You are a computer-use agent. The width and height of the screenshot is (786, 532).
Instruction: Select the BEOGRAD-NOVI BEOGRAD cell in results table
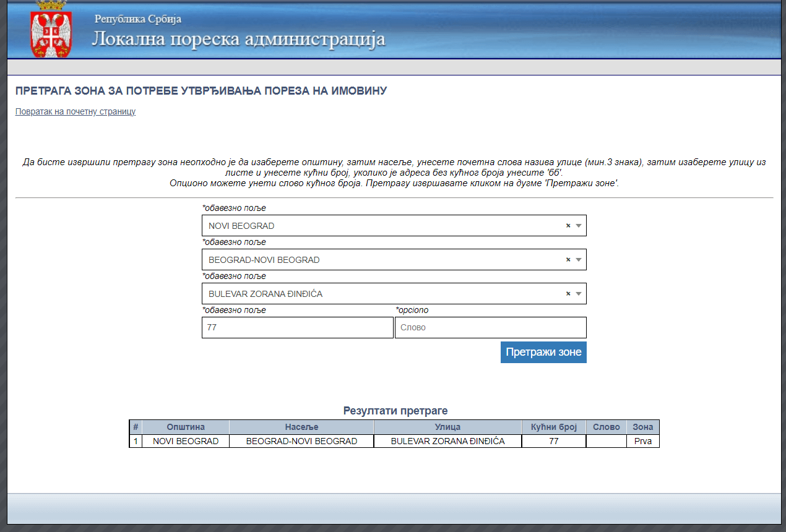pos(301,441)
